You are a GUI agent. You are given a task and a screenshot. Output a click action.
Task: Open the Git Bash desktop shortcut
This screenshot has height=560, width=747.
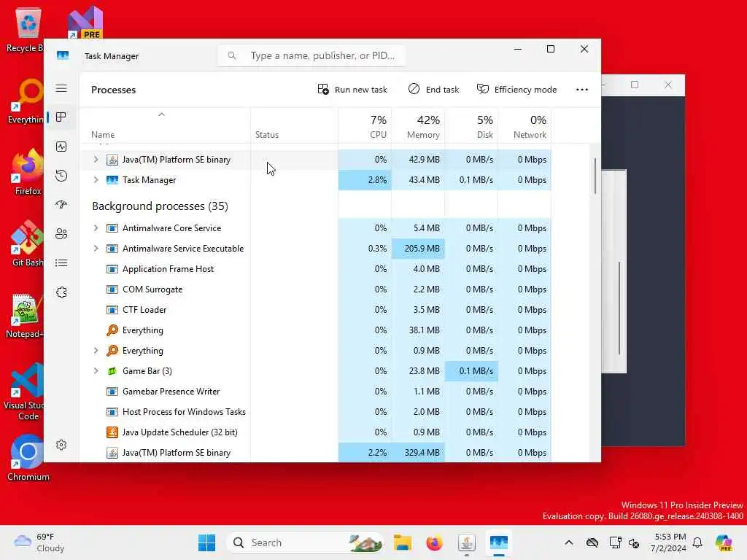[x=27, y=244]
